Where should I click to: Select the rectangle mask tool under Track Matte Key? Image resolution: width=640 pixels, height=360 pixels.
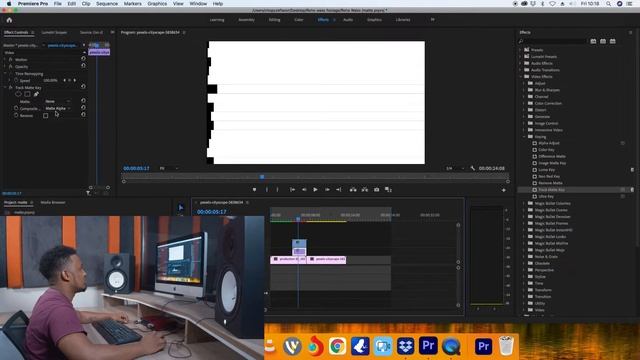coord(27,94)
